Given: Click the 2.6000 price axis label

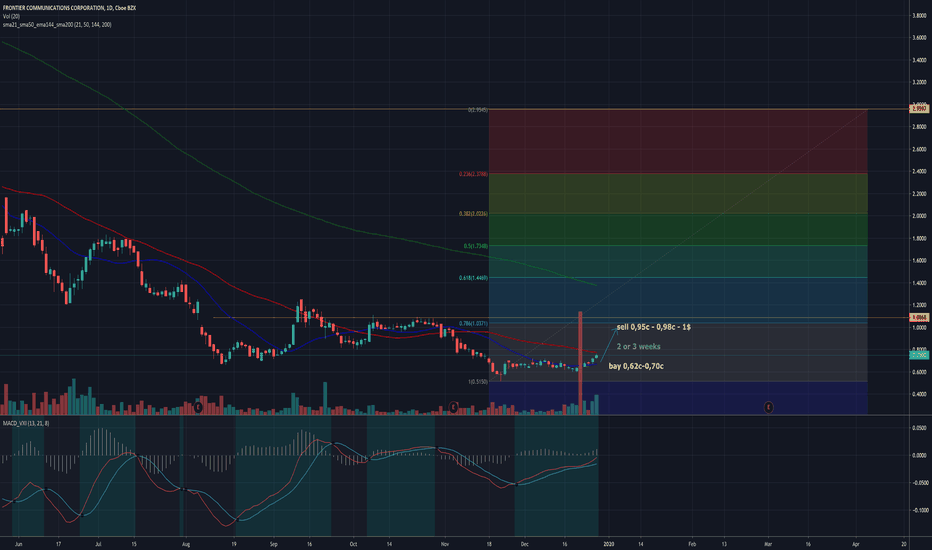Looking at the screenshot, I should 920,149.
